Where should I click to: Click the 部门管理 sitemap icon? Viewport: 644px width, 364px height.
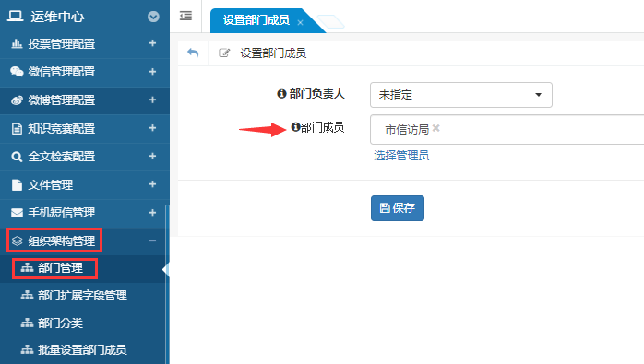point(27,268)
